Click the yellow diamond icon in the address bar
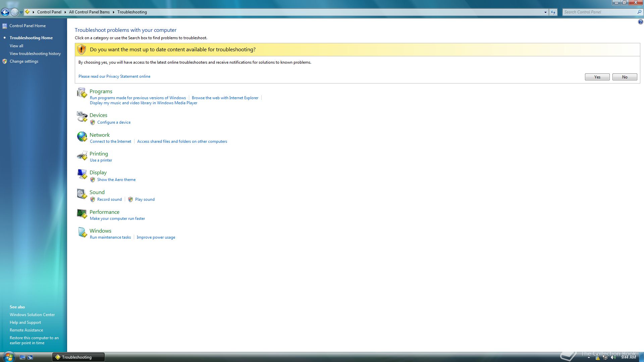 point(28,12)
